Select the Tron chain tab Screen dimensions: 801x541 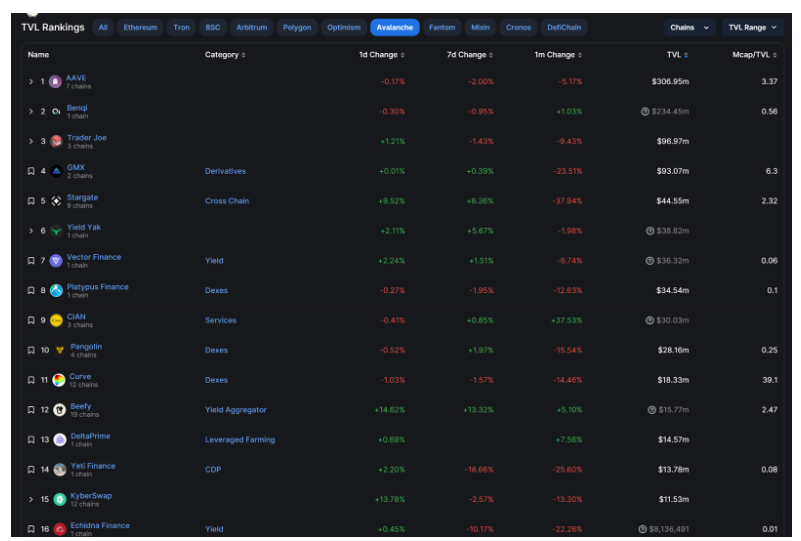181,28
